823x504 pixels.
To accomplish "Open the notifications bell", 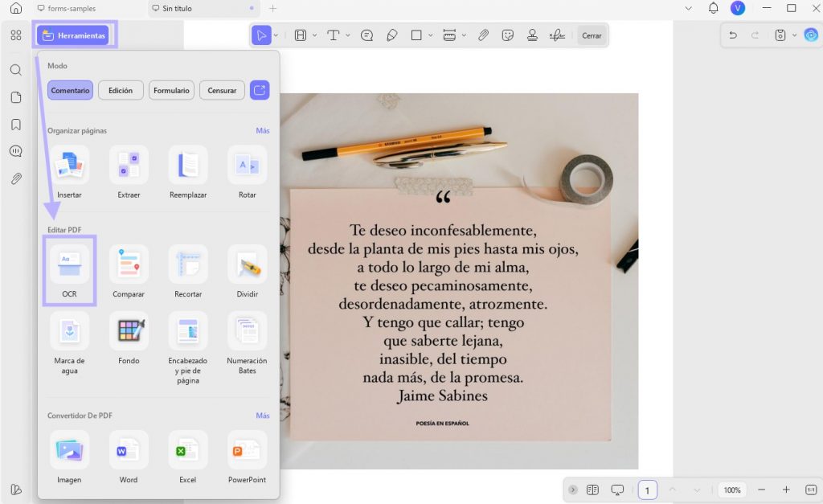I will pyautogui.click(x=714, y=8).
